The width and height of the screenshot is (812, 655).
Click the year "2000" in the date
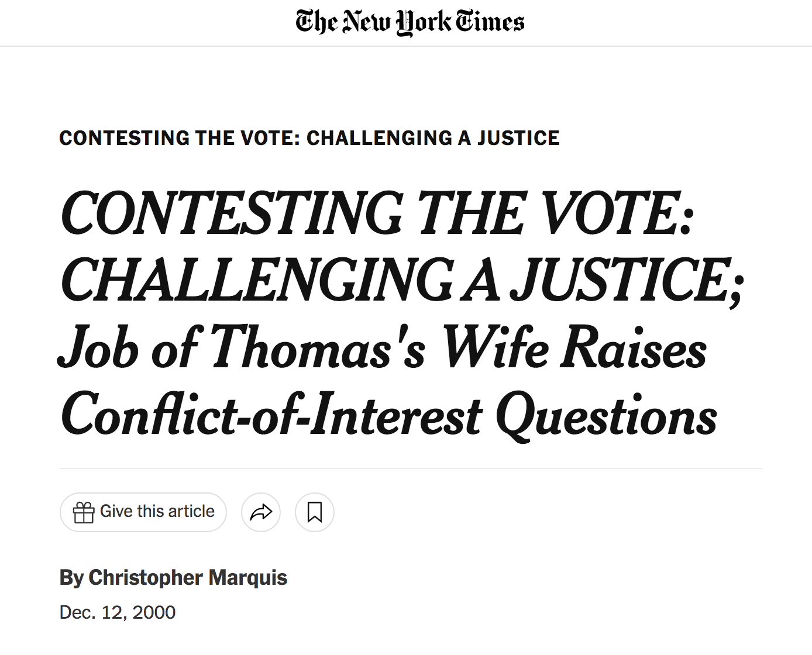154,612
